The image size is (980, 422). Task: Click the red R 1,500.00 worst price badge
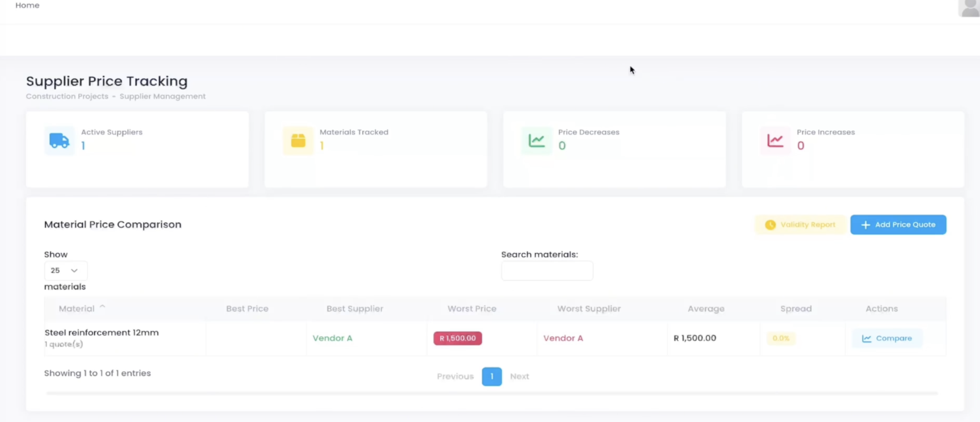[x=457, y=338]
